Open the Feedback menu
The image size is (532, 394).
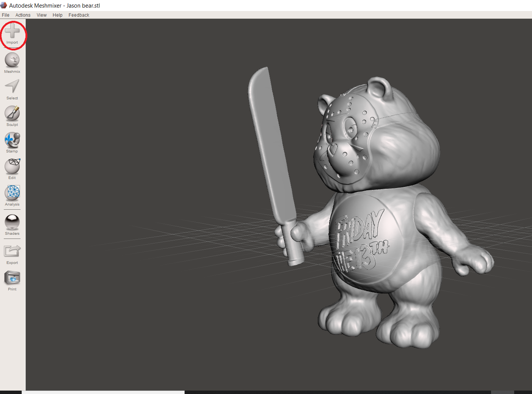pos(79,15)
